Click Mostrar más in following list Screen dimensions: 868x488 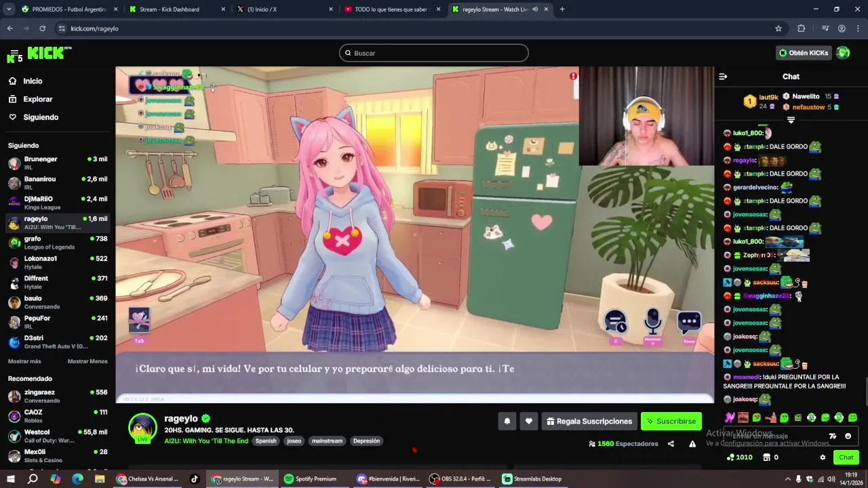tap(24, 361)
